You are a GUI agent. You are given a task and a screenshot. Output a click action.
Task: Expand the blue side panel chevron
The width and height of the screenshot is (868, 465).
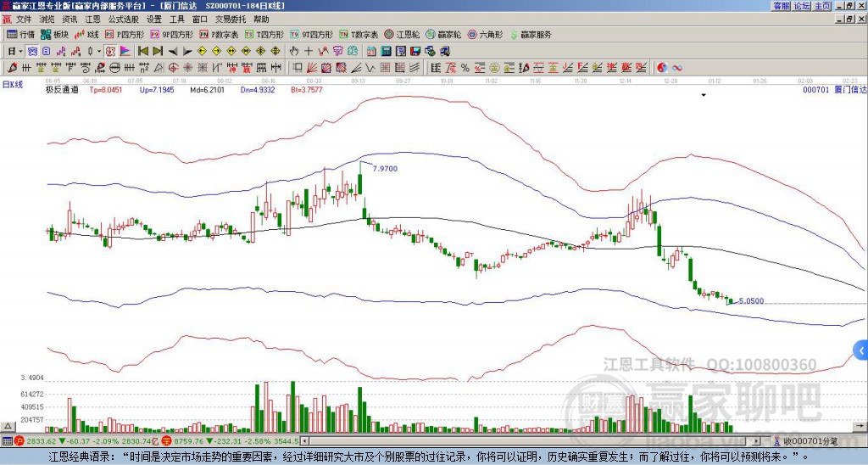[861, 350]
